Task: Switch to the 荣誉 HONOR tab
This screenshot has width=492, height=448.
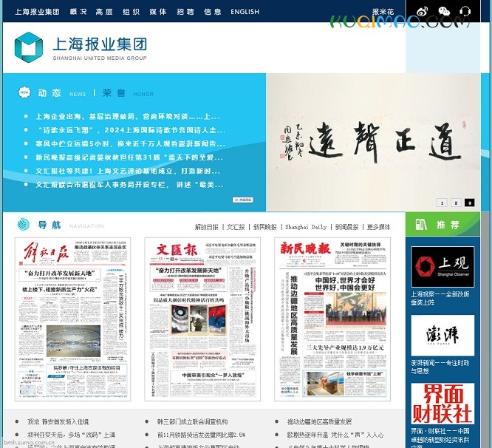Action: click(128, 93)
